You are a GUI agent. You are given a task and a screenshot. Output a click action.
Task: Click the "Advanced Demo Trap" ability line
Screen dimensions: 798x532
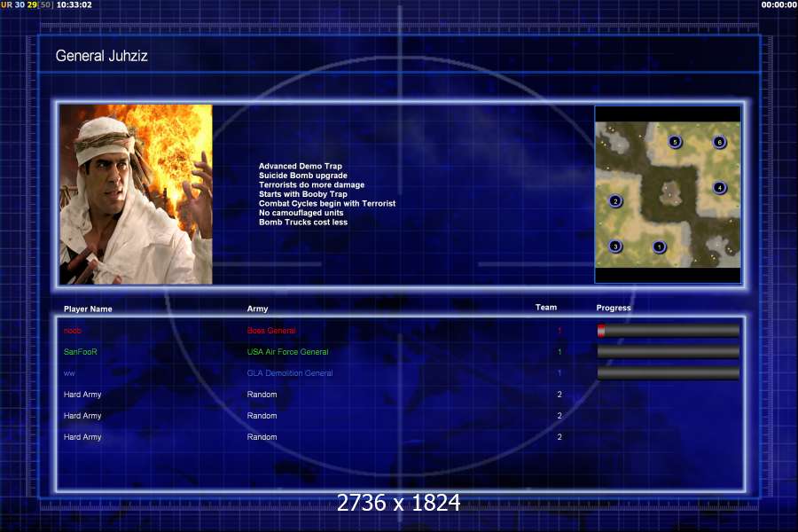tap(301, 166)
